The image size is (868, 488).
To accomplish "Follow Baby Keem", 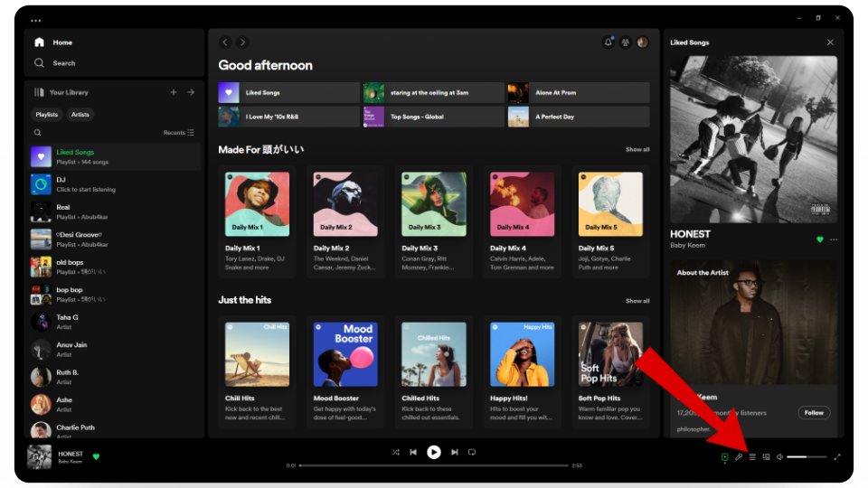I will tap(814, 413).
